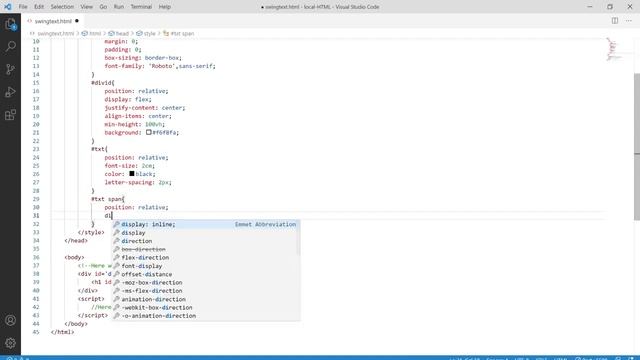Click the 'box-sizing: border-box;' line

click(x=143, y=58)
